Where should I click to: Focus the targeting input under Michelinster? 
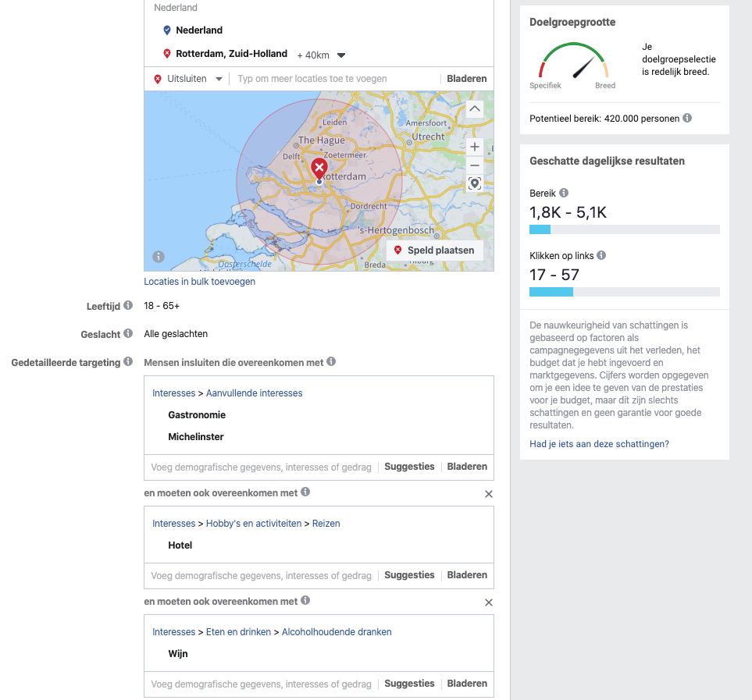(262, 467)
